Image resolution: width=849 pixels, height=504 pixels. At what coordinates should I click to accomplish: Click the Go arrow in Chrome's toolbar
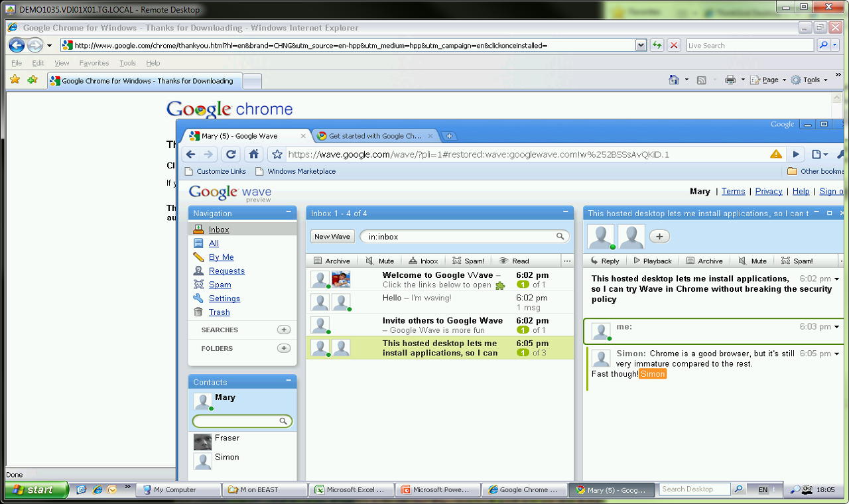pos(796,155)
